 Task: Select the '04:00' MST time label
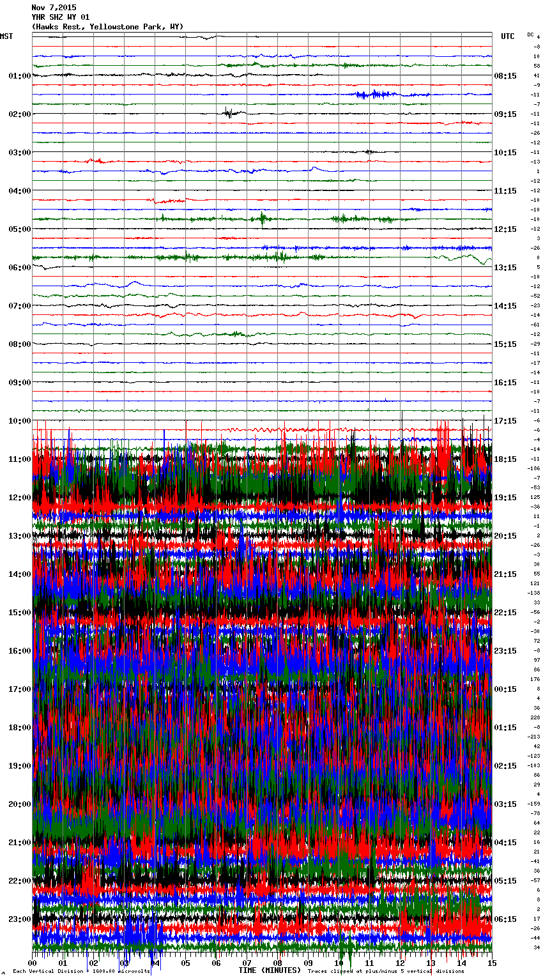(x=20, y=191)
